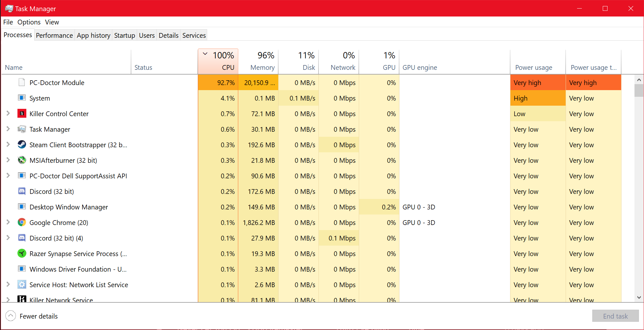Switch to the Performance tab

54,35
